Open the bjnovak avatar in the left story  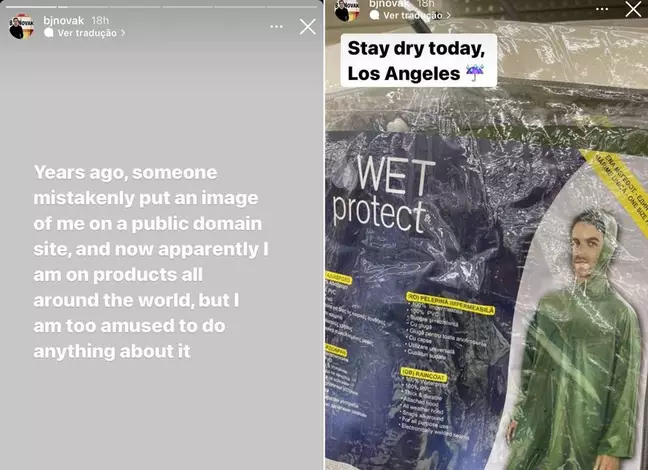coord(21,26)
